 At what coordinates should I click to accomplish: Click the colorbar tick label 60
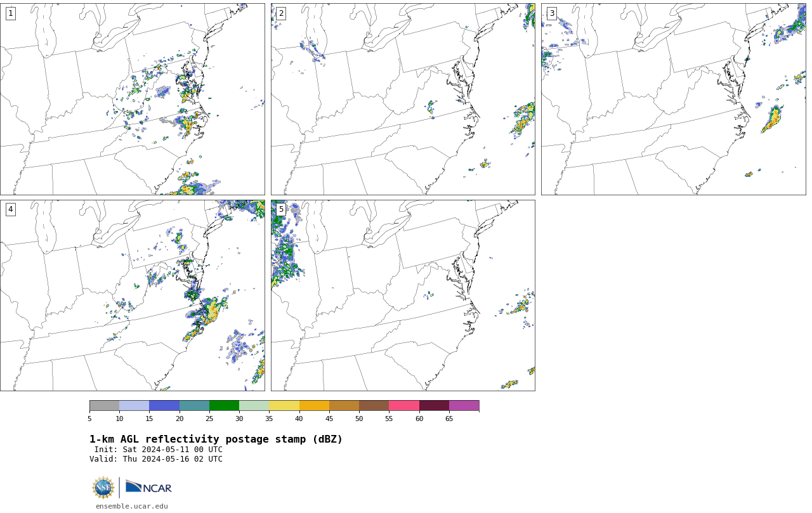click(x=419, y=419)
